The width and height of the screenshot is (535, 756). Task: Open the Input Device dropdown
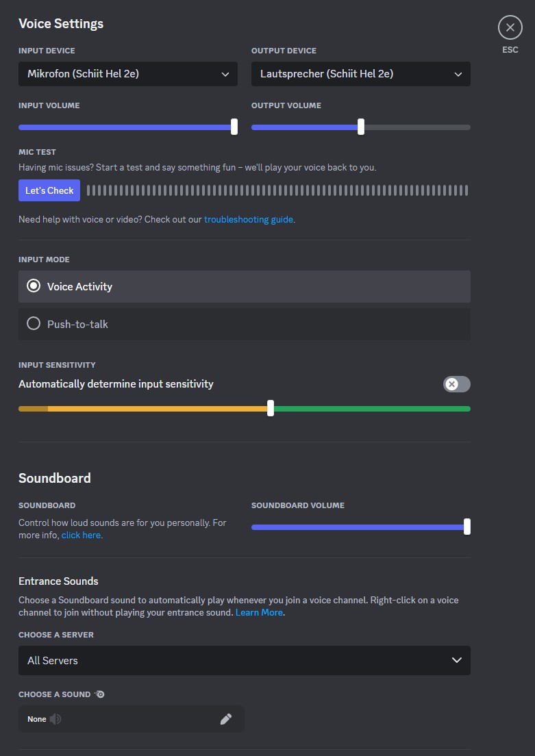[x=128, y=74]
